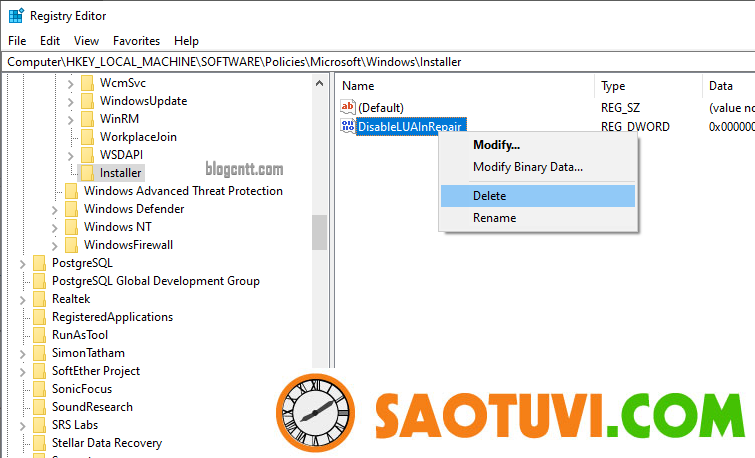Viewport: 755px width, 458px height.
Task: Click the Realtek folder icon
Action: 39,299
